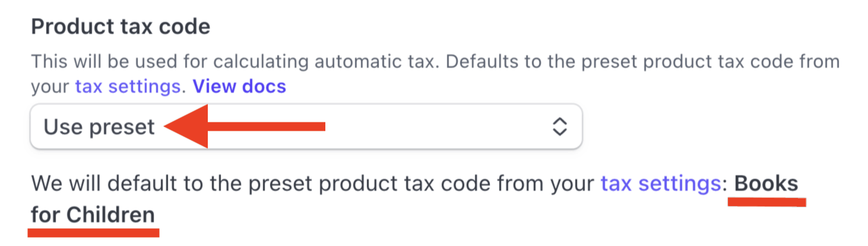
Task: Open the View docs link
Action: click(239, 87)
